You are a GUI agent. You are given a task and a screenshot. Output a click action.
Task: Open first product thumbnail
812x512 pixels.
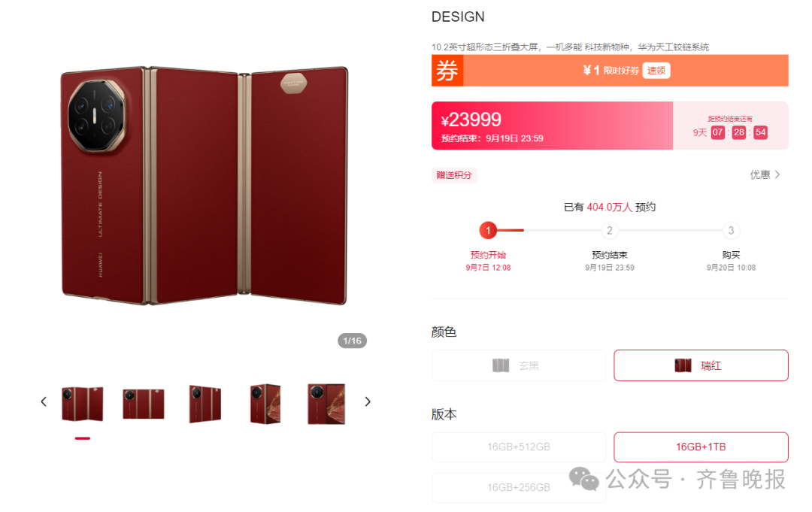coord(83,403)
